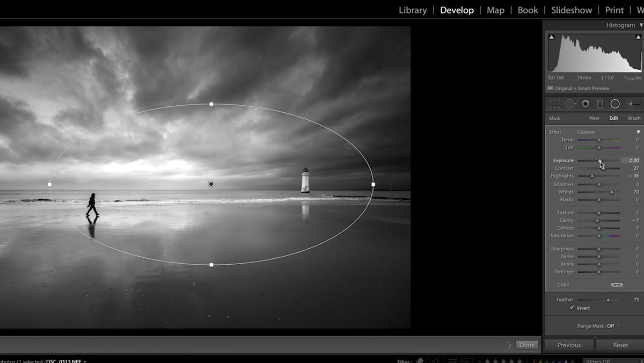
Task: Click the Exposure slider handle
Action: pos(601,161)
